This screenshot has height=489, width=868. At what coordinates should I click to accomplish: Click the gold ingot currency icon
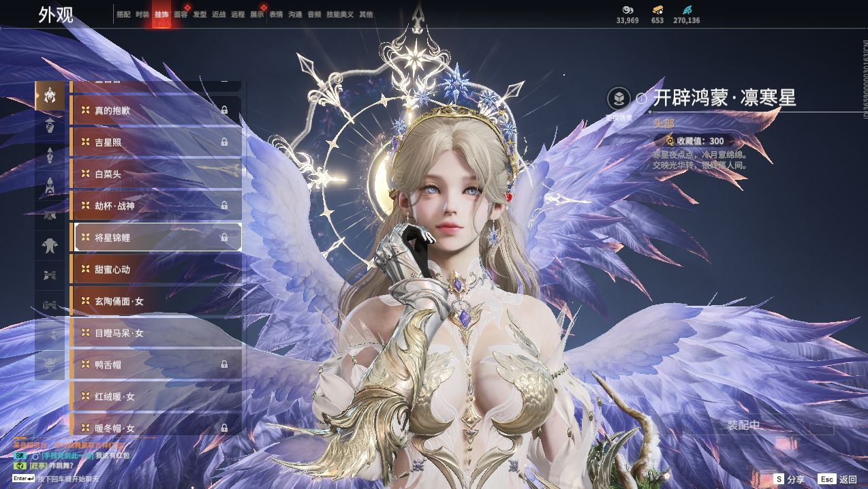pyautogui.click(x=657, y=10)
